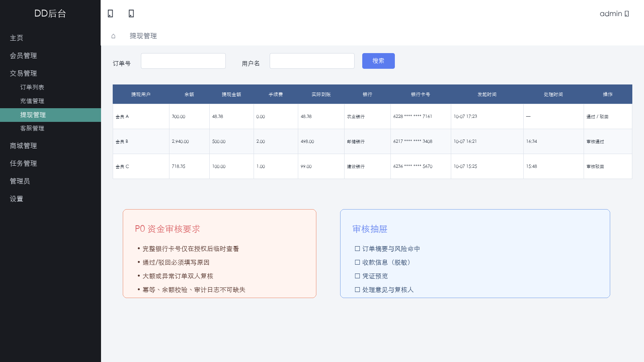
Task: Click the 审核驳回 status for 会员 C
Action: (x=595, y=167)
